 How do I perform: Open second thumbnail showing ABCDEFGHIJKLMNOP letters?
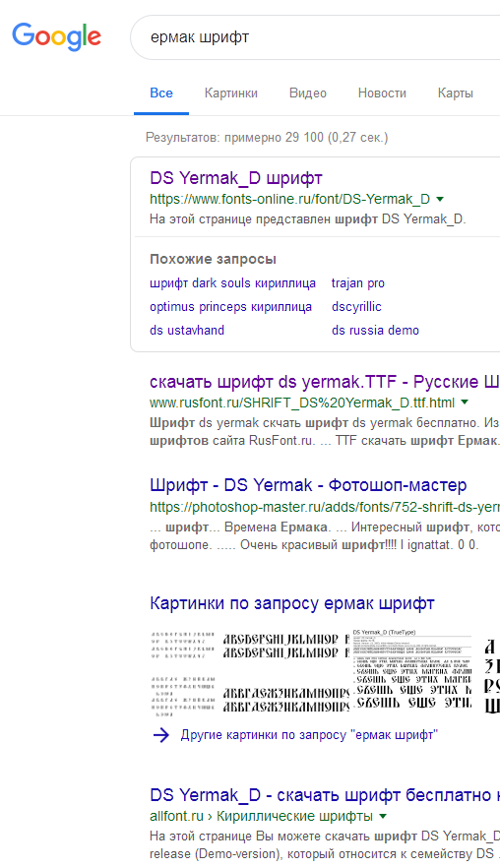[x=285, y=673]
